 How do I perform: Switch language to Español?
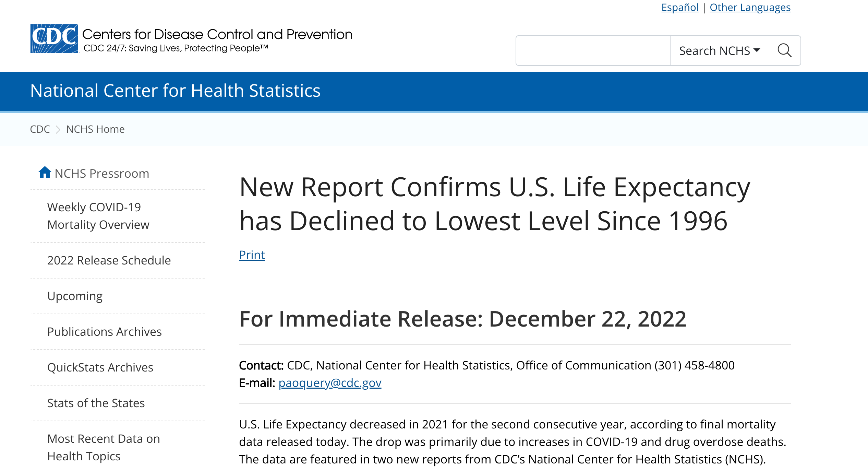click(x=679, y=7)
